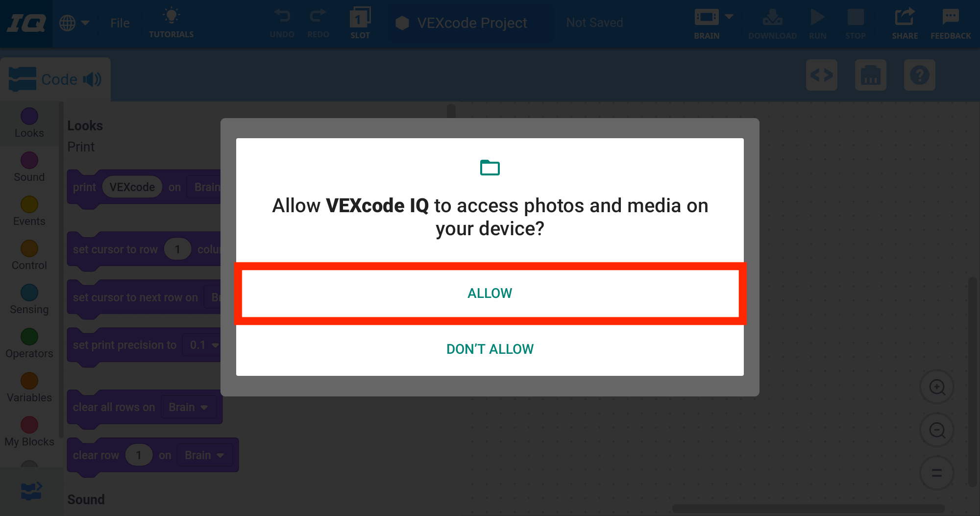This screenshot has height=516, width=980.
Task: Run the project
Action: point(817,22)
